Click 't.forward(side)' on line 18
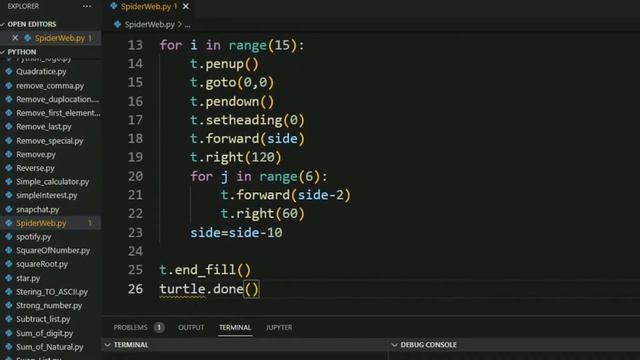 coord(247,139)
